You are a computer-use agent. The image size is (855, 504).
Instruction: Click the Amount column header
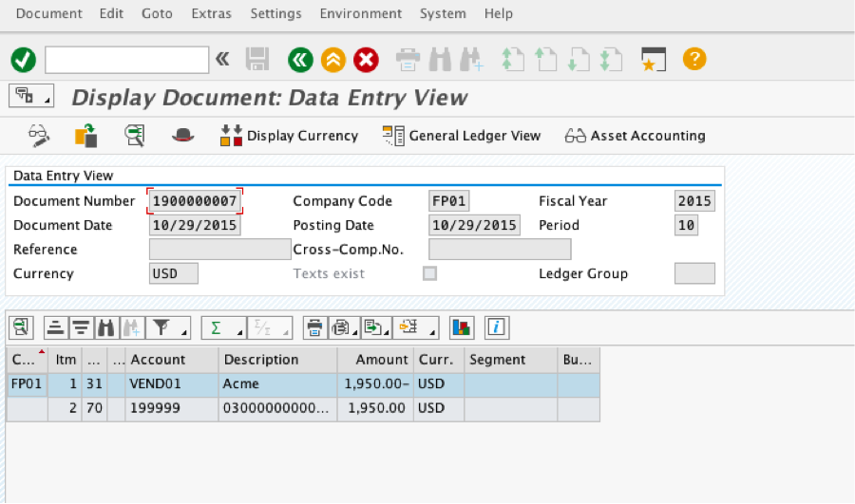[x=375, y=360]
